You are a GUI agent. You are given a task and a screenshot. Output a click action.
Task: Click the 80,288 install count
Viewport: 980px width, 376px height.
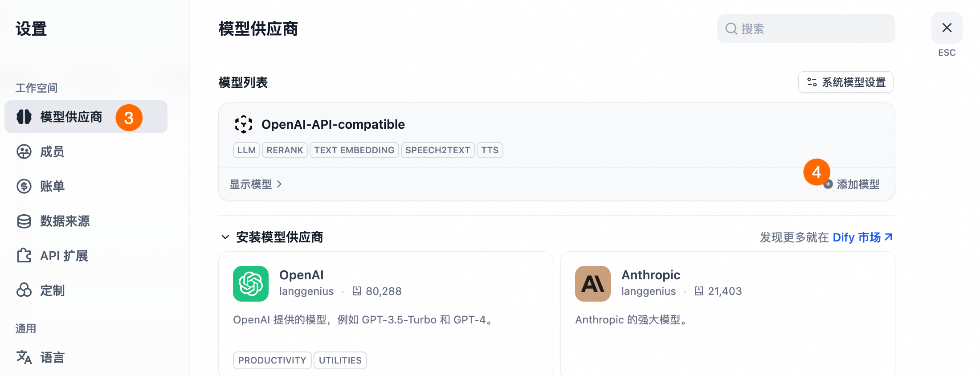384,291
